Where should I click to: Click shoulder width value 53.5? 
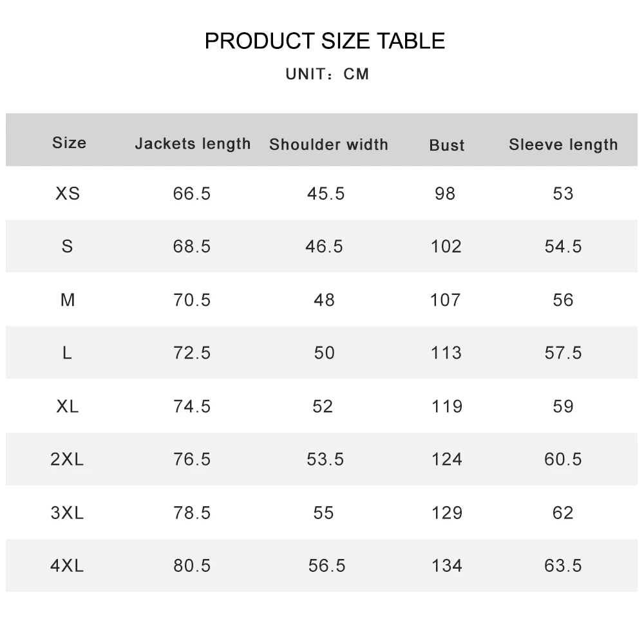[325, 459]
